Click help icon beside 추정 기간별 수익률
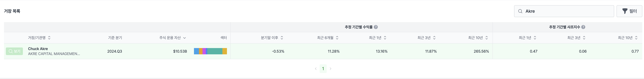This screenshot has height=79, width=644. click(x=376, y=27)
